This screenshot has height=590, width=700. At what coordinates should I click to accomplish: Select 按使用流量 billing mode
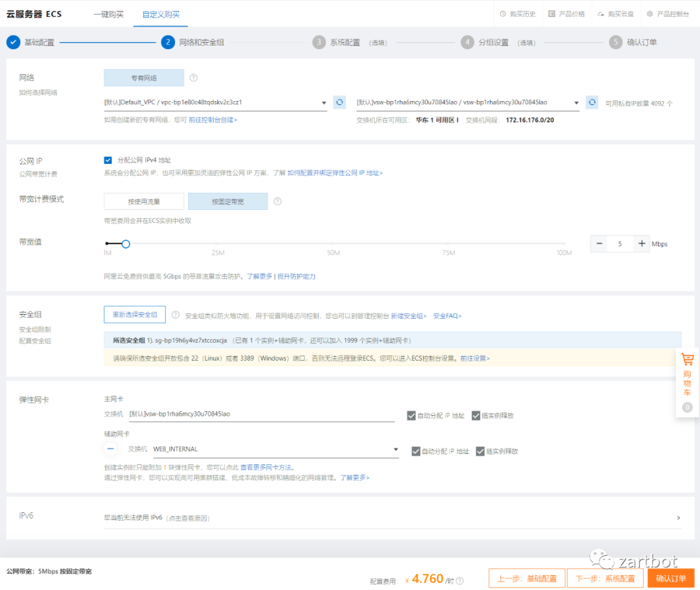(144, 201)
